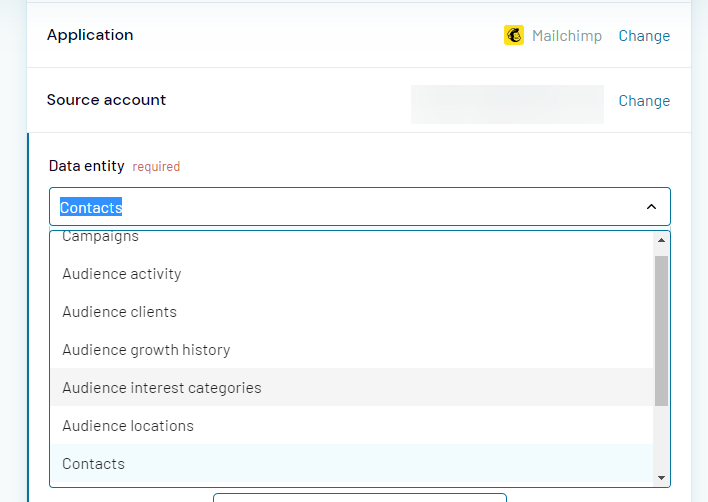The height and width of the screenshot is (502, 708).
Task: Choose Audience activity option
Action: coord(122,274)
